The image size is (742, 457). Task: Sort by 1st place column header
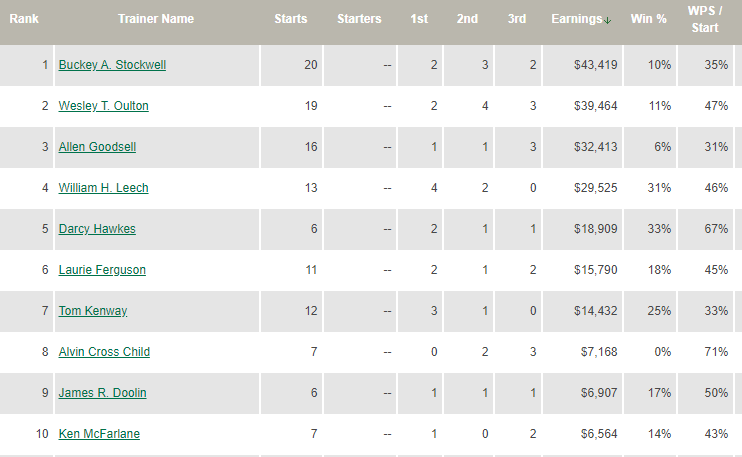point(419,19)
